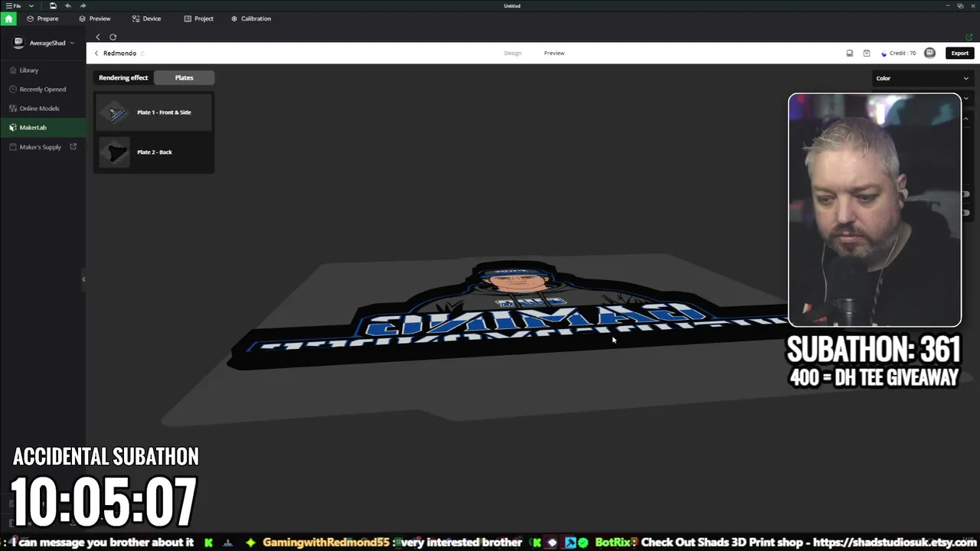Expand the dropdown below Color
The image size is (980, 551).
966,98
